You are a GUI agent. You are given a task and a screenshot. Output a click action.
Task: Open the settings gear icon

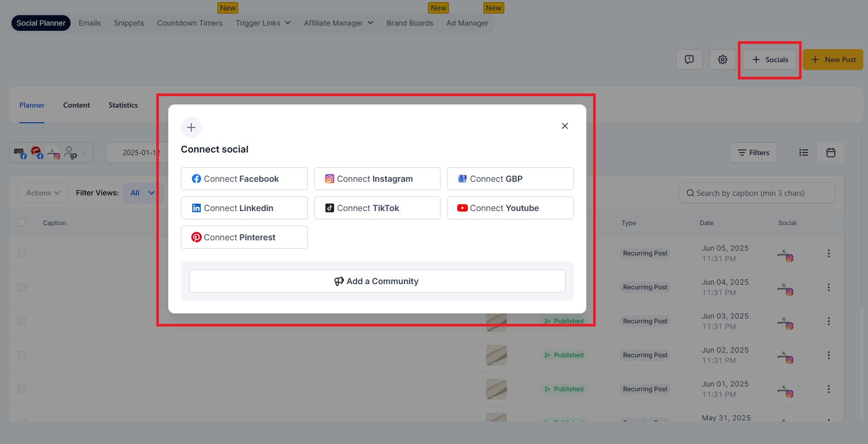[x=723, y=60]
